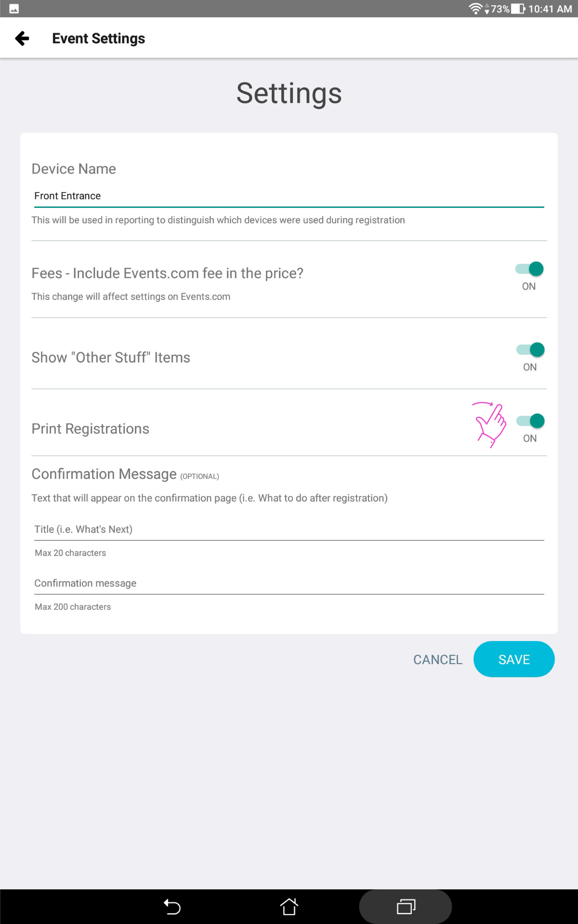Screen dimensions: 578x924
Task: Open the image notification icon
Action: [14, 9]
